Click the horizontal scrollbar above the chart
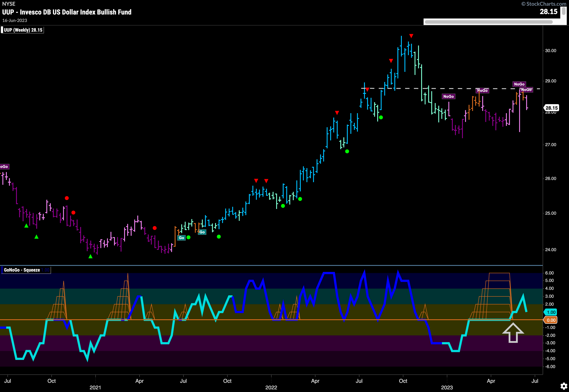Screen dimensions: 569x392 point(488,22)
